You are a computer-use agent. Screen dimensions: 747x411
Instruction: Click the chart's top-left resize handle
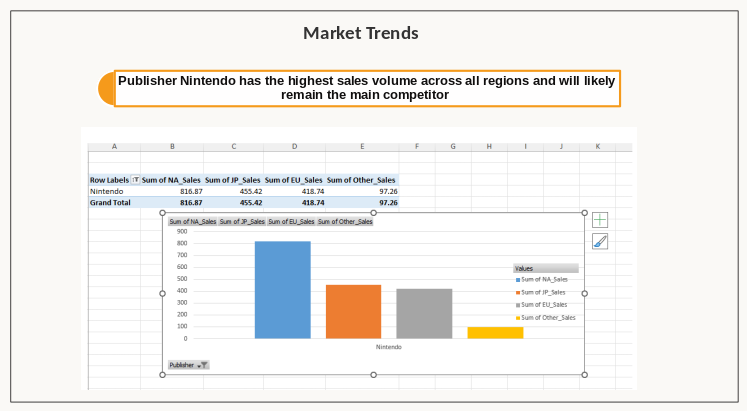pyautogui.click(x=162, y=213)
